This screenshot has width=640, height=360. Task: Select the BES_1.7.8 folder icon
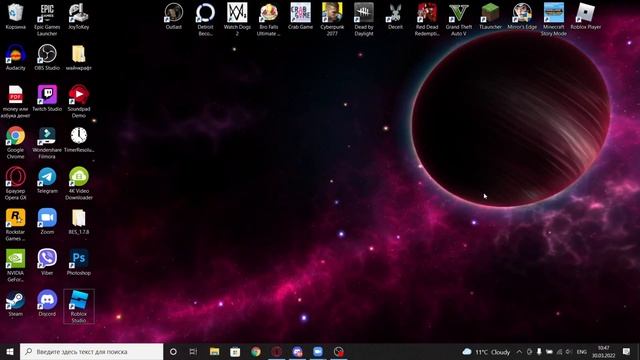tap(78, 221)
